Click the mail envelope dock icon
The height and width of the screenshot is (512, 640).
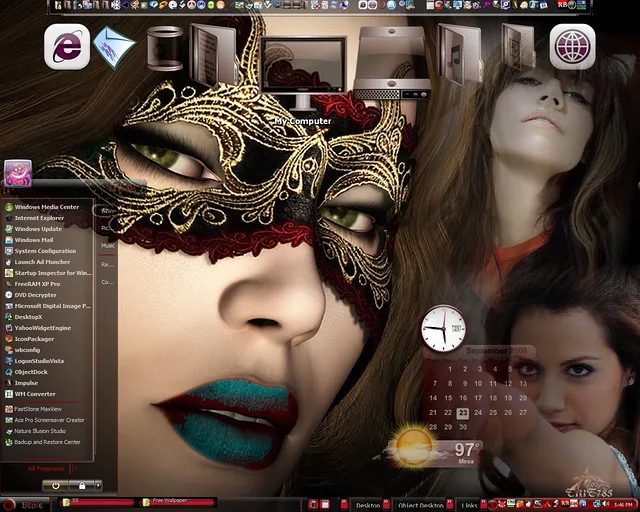pos(114,48)
